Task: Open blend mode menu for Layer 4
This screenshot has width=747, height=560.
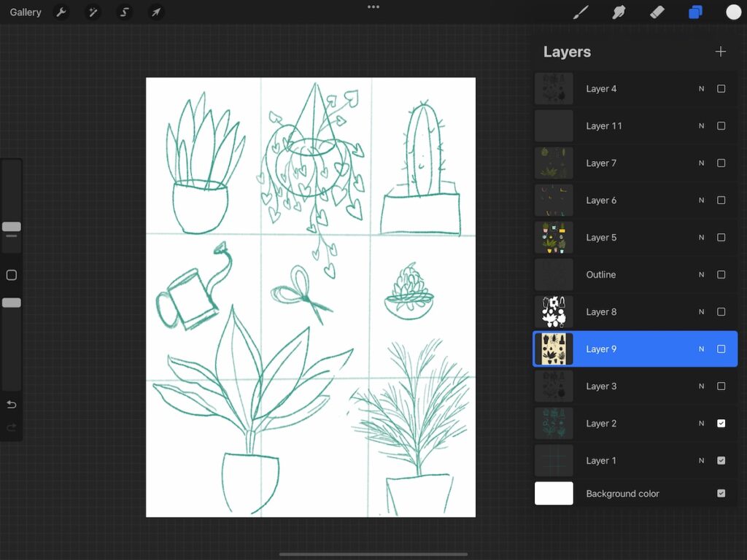Action: [701, 88]
